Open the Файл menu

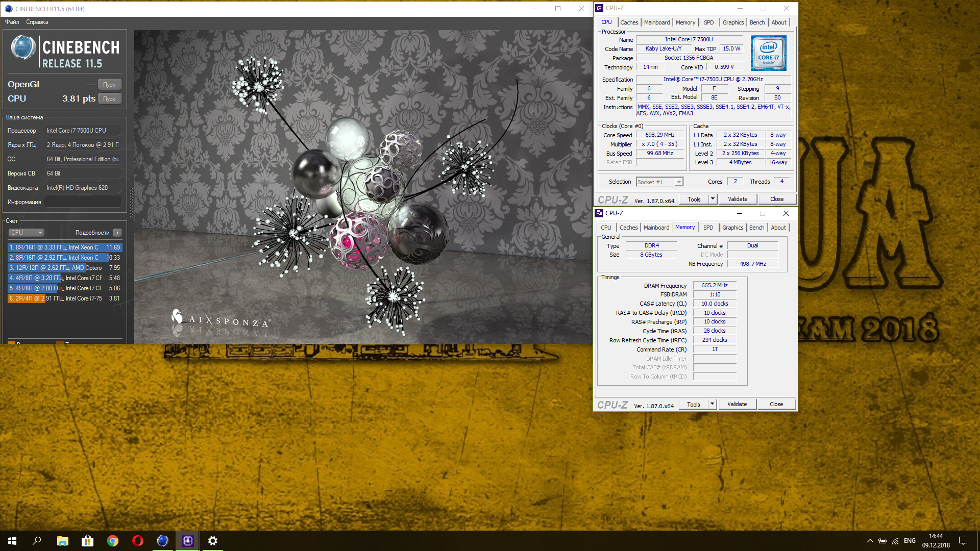click(12, 22)
